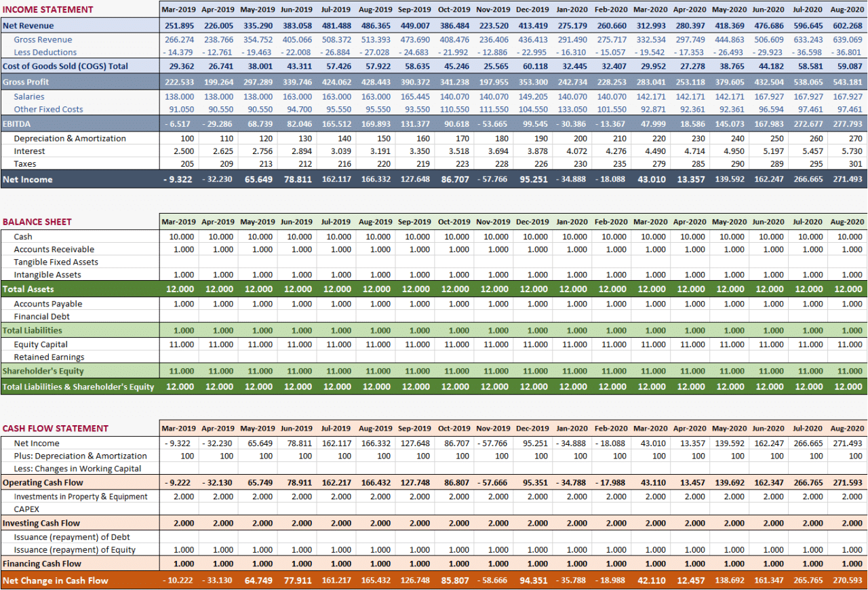Select Net Revenue value 251.895 for Mar-2019
Image resolution: width=868 pixels, height=590 pixels.
coord(180,26)
